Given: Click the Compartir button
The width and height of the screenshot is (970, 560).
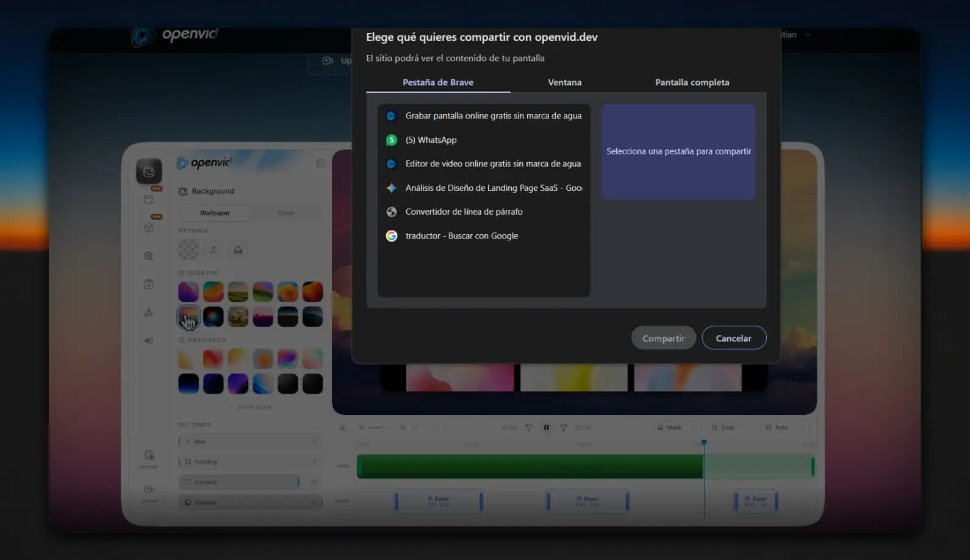Looking at the screenshot, I should pyautogui.click(x=664, y=338).
